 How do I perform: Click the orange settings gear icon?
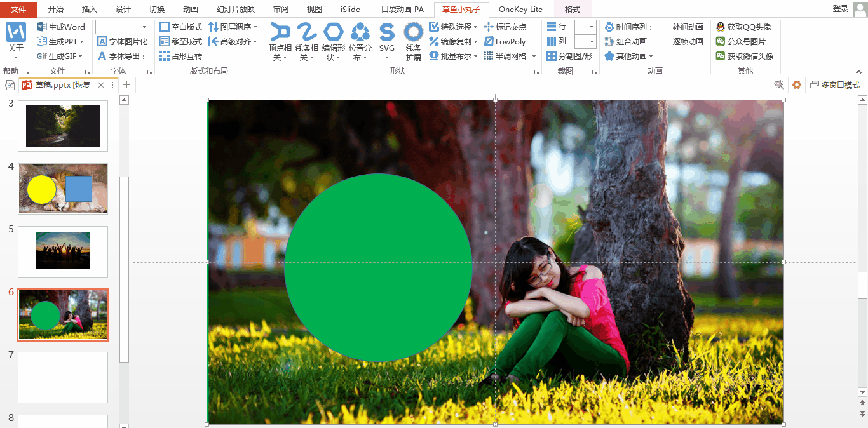point(796,85)
